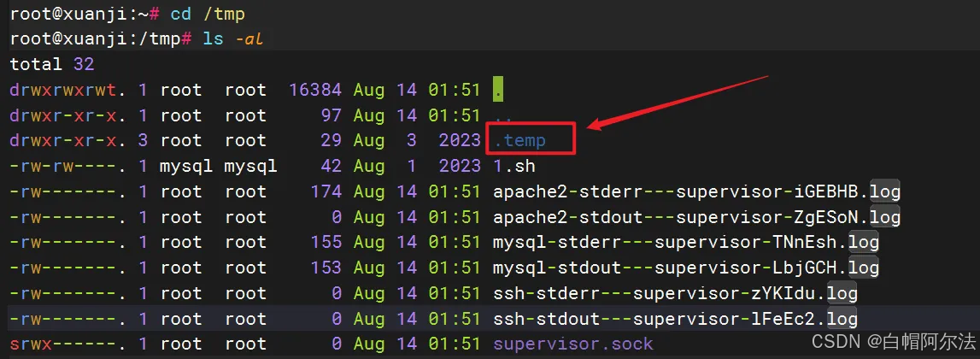The height and width of the screenshot is (359, 980).
Task: Click the size 29 of .temp directory
Action: pos(332,140)
